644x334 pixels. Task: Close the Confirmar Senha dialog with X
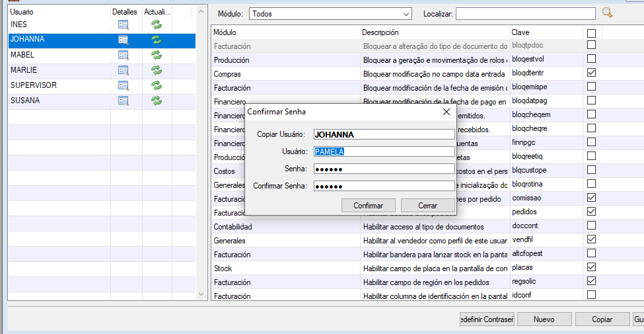[x=447, y=112]
